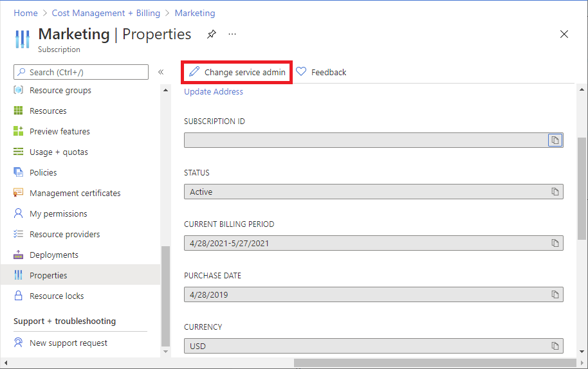Go to the Home breadcrumb

coord(26,13)
